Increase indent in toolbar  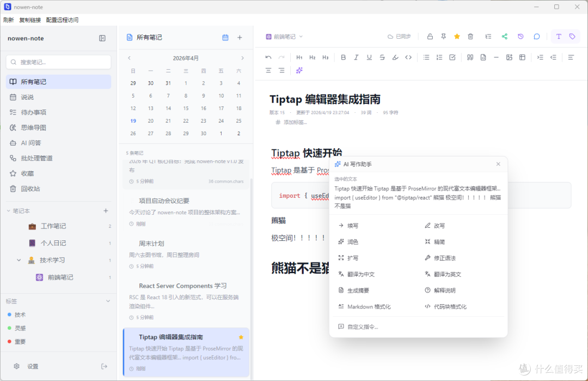[540, 57]
